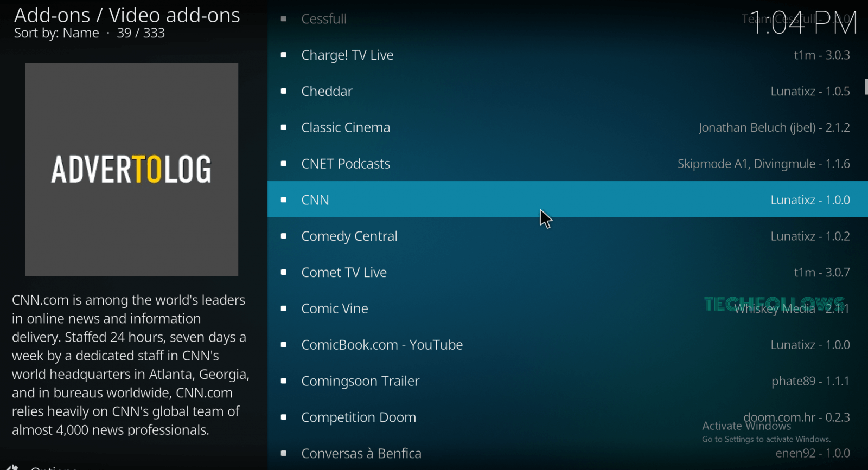Image resolution: width=868 pixels, height=470 pixels.
Task: Open Comet TV Live add-on
Action: tap(567, 272)
